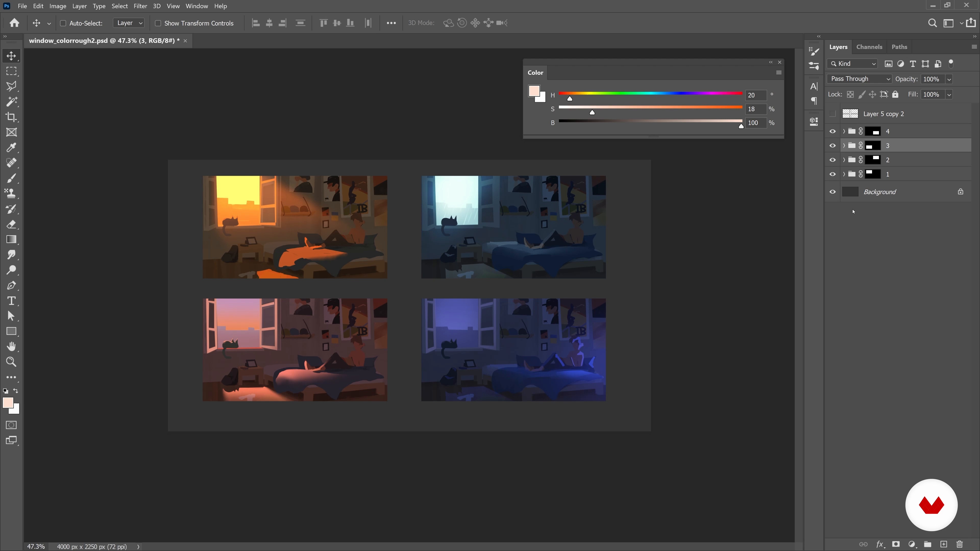
Task: Enable the Auto-Select checkbox
Action: pos(63,23)
